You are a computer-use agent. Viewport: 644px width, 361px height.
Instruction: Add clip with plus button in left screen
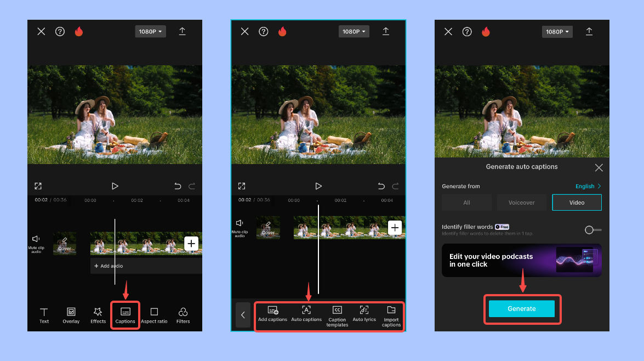(191, 244)
